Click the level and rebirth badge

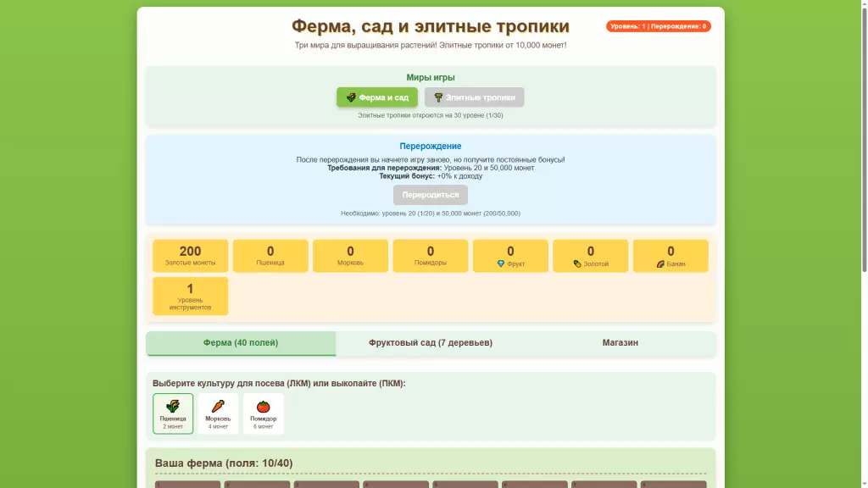click(x=658, y=26)
